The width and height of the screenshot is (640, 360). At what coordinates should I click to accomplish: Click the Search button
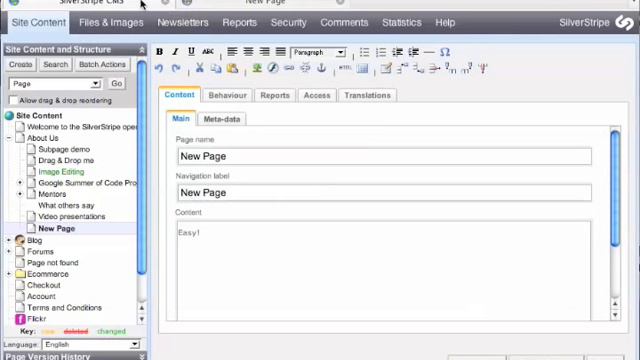click(56, 64)
